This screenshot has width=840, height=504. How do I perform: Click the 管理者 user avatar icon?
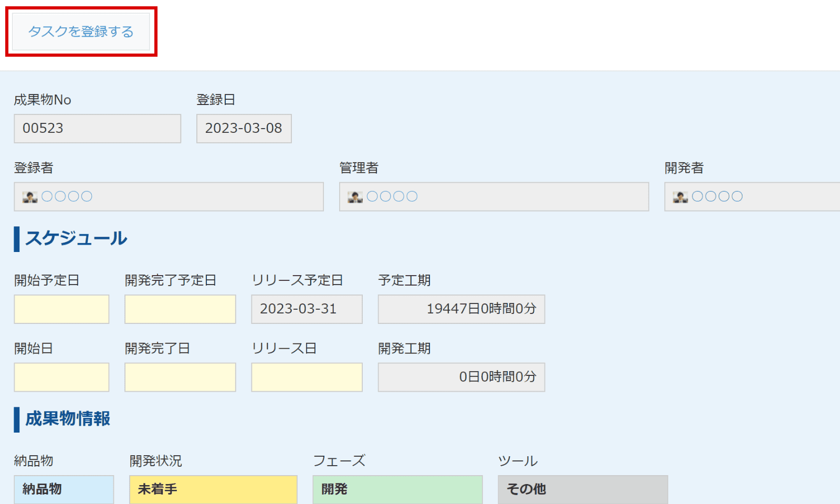pos(355,197)
